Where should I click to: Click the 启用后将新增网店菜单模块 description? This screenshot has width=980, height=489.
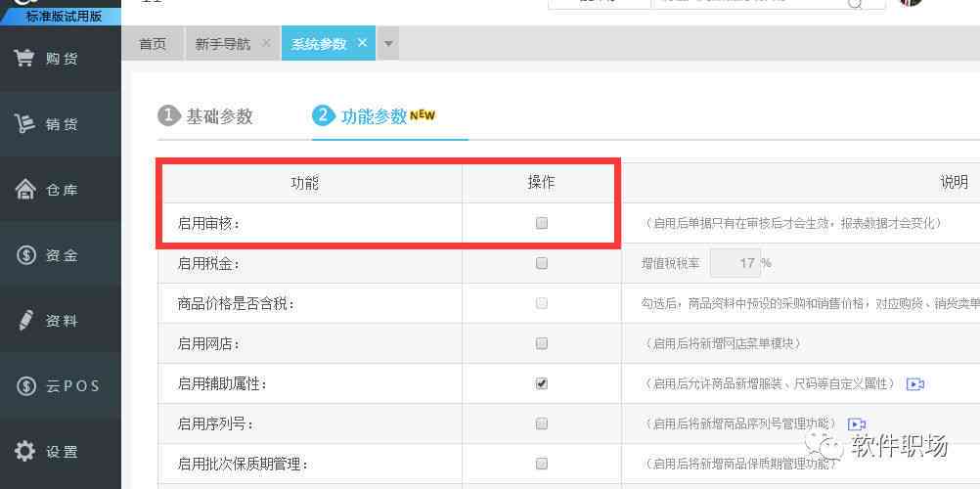721,343
